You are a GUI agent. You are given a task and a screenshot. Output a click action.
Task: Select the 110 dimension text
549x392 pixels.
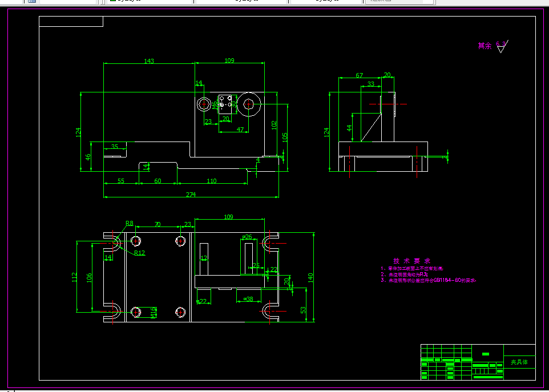212,181
